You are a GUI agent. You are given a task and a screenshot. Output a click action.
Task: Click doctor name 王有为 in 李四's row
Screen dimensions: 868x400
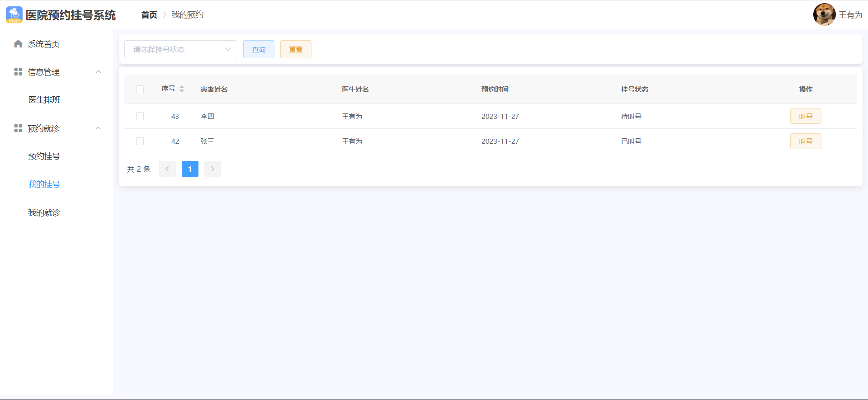[x=352, y=116]
